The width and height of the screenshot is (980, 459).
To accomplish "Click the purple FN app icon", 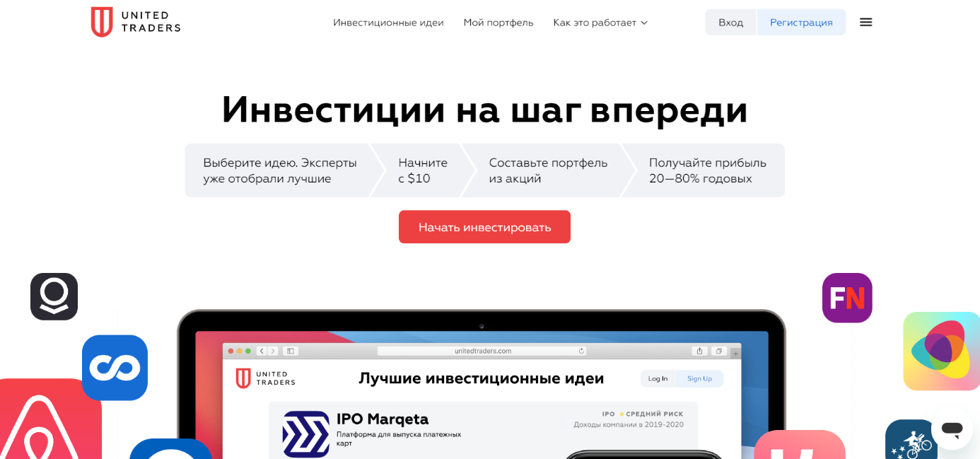I will [847, 298].
